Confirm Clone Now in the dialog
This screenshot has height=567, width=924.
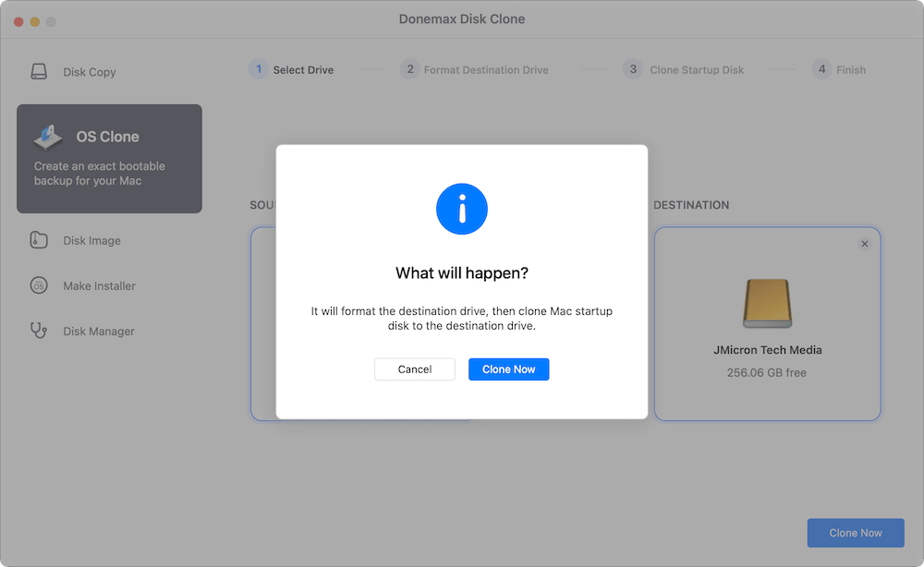[508, 369]
